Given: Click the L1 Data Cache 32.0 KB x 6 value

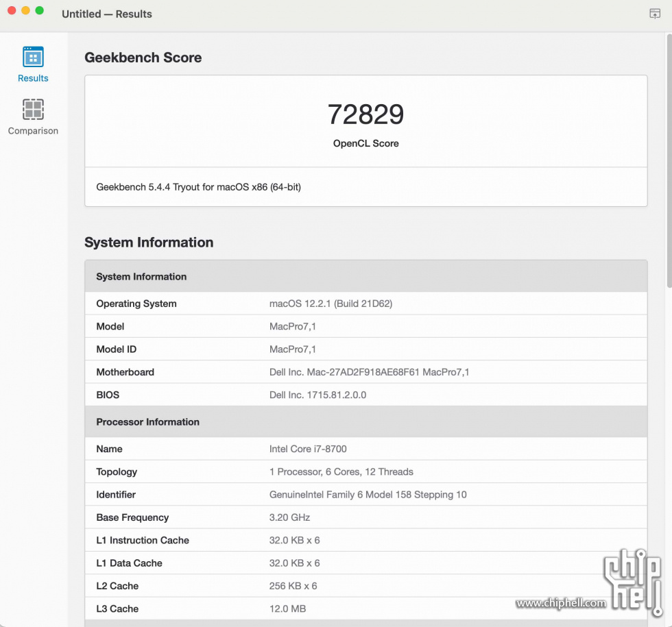Looking at the screenshot, I should [x=294, y=563].
